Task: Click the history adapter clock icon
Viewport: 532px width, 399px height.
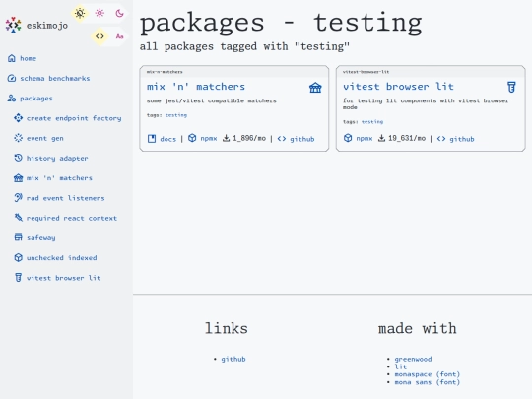Action: click(19, 158)
